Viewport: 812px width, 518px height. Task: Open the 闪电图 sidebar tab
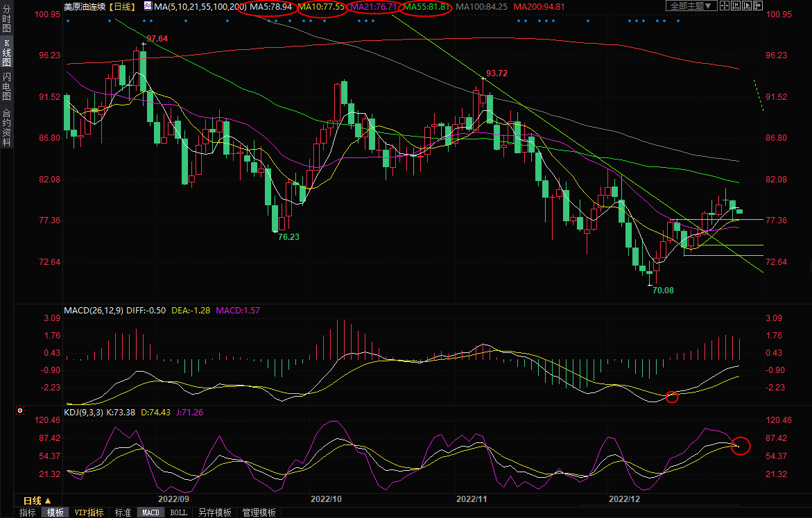(x=6, y=86)
